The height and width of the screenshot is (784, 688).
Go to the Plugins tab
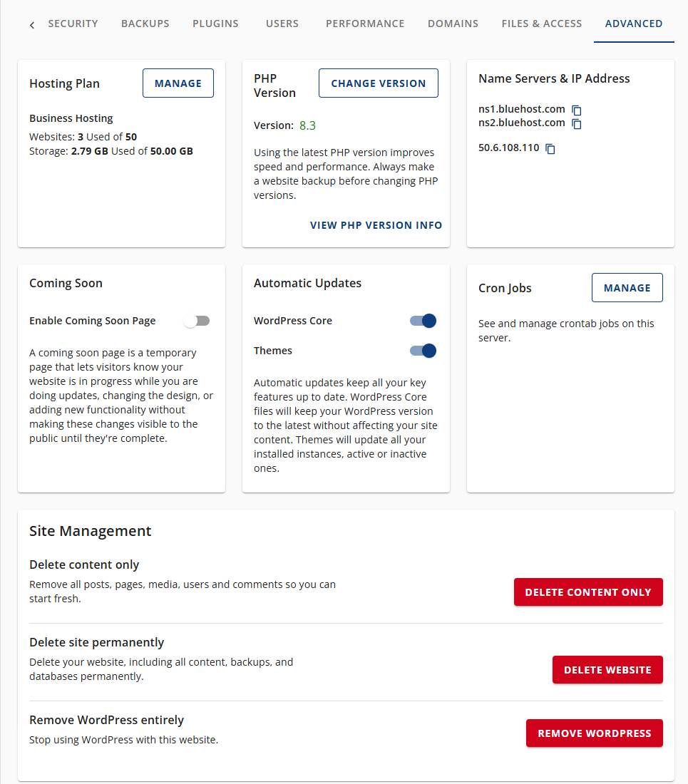pos(215,24)
